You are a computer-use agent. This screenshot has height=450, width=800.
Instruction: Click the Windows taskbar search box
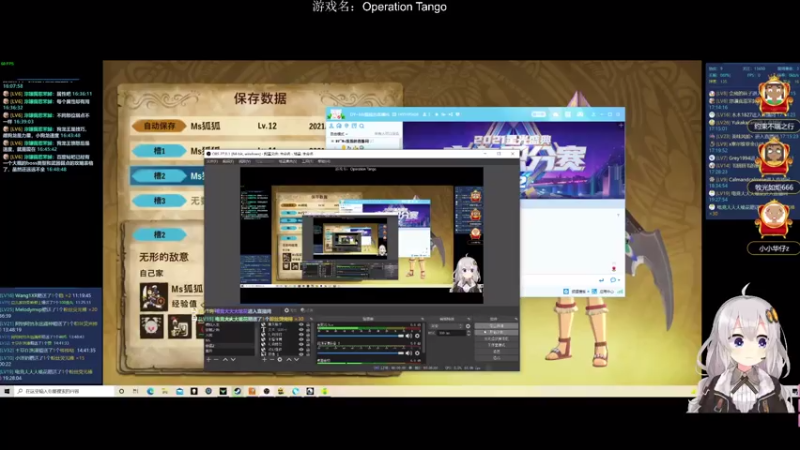coord(64,391)
